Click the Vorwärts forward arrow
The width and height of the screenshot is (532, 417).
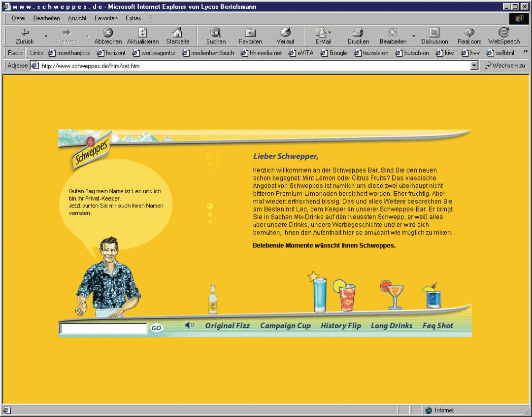(67, 35)
